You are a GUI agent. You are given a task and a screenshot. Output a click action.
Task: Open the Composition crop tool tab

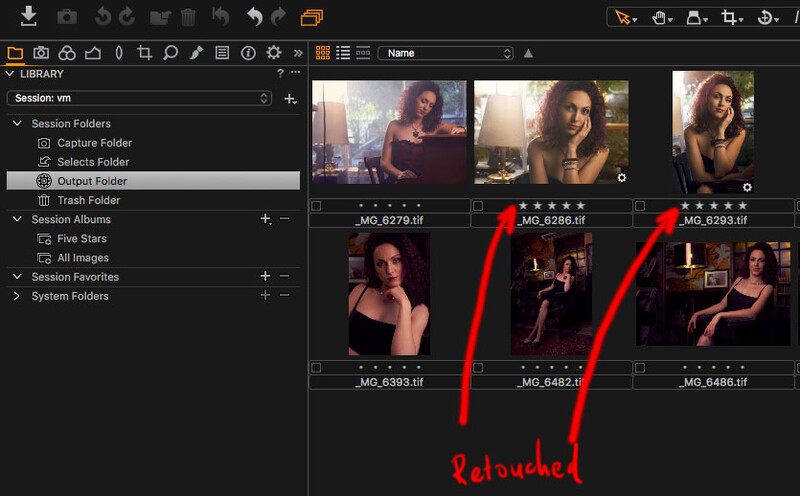click(144, 53)
